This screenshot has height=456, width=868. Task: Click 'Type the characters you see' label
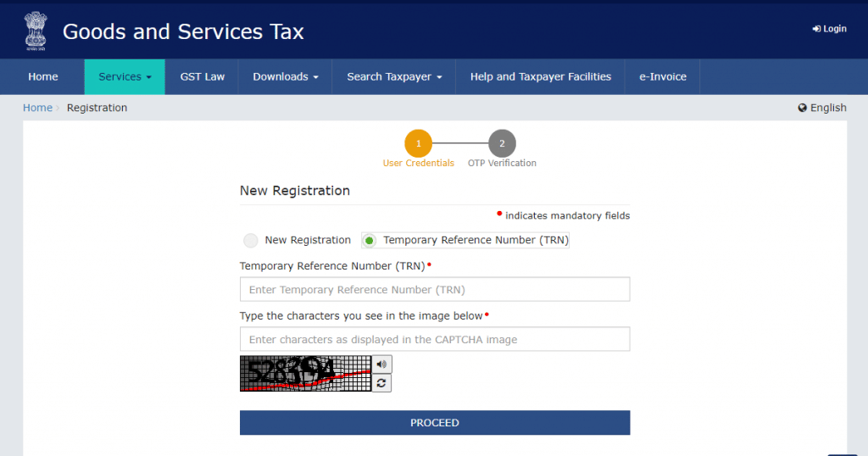pyautogui.click(x=361, y=316)
